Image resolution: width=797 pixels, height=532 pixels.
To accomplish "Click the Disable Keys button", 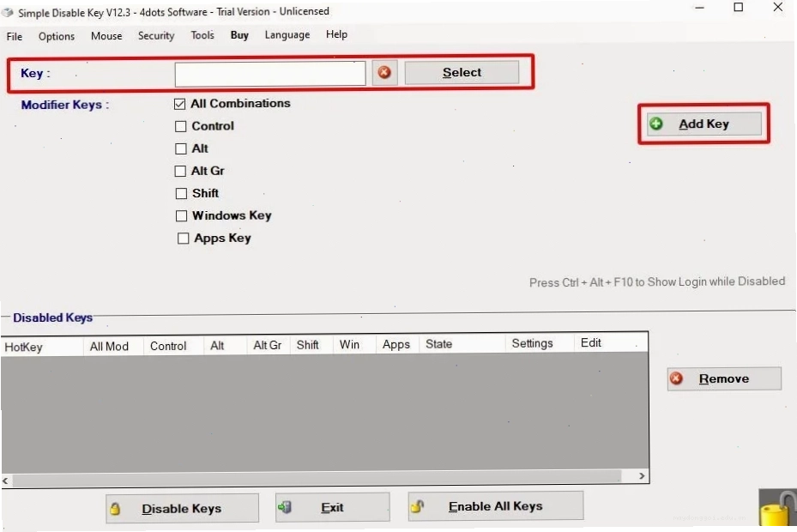I will (182, 508).
